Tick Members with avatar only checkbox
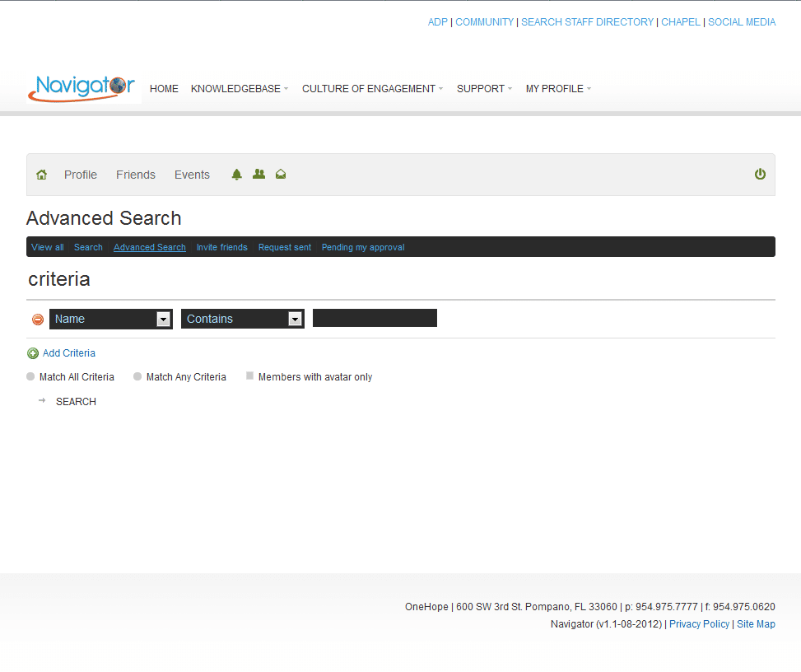 coord(249,376)
